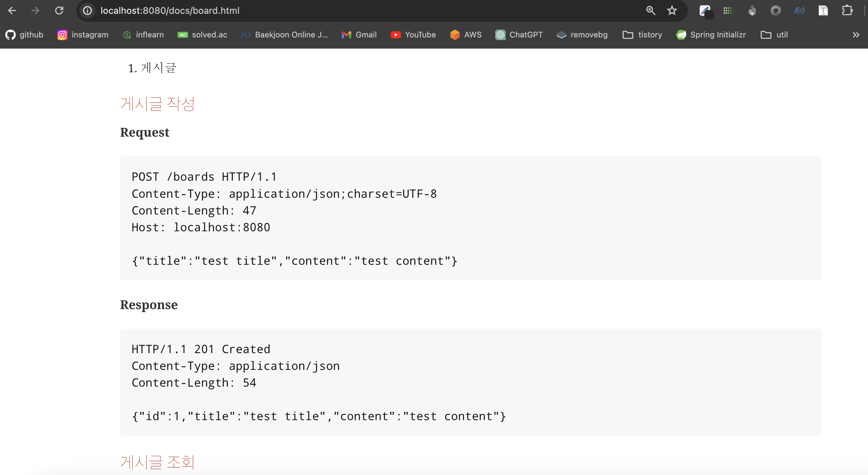
Task: Open the Gmail bookmark
Action: [x=359, y=35]
